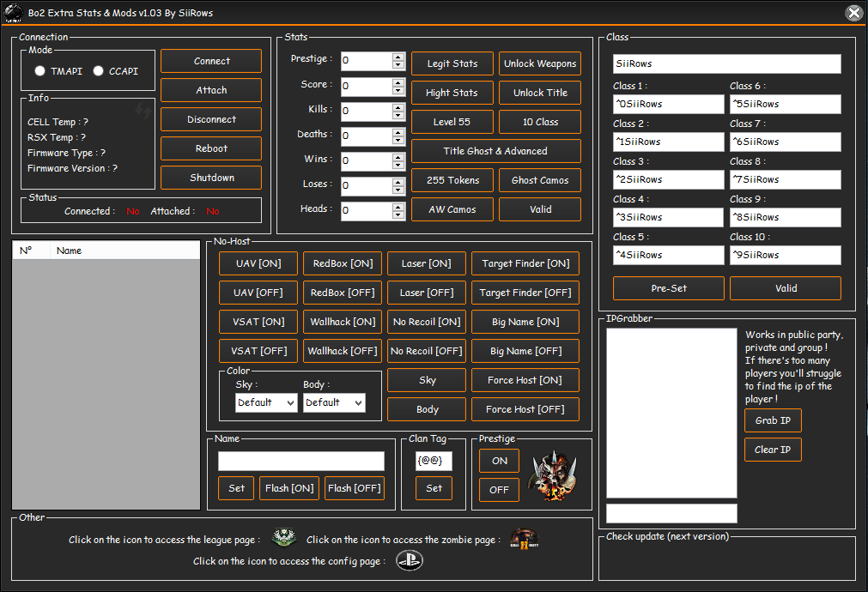This screenshot has width=868, height=592.
Task: Give 255 Tokens
Action: (452, 180)
